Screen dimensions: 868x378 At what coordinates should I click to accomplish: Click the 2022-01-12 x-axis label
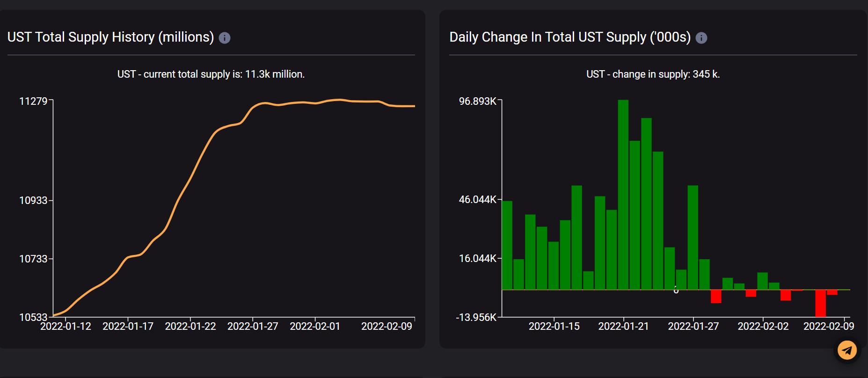pos(66,326)
